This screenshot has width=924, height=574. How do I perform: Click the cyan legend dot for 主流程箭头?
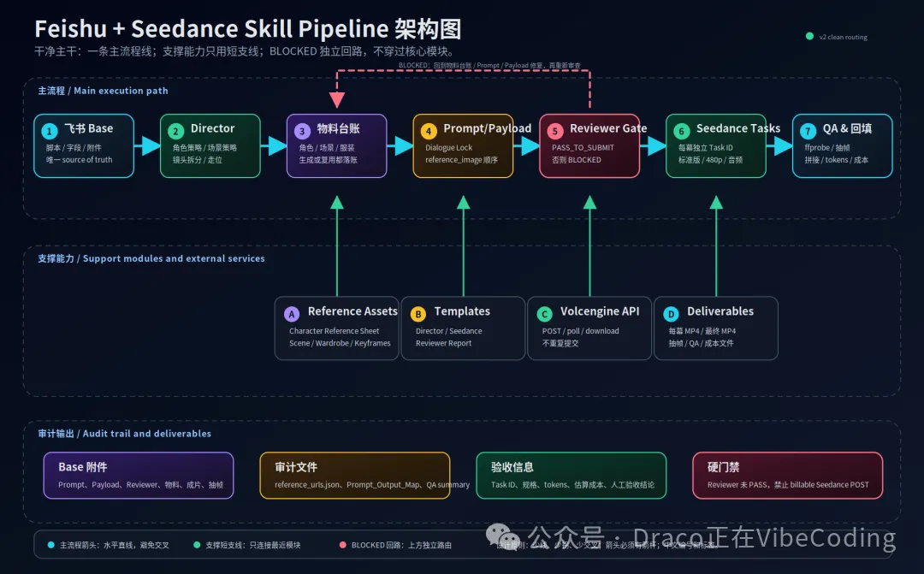(x=50, y=545)
